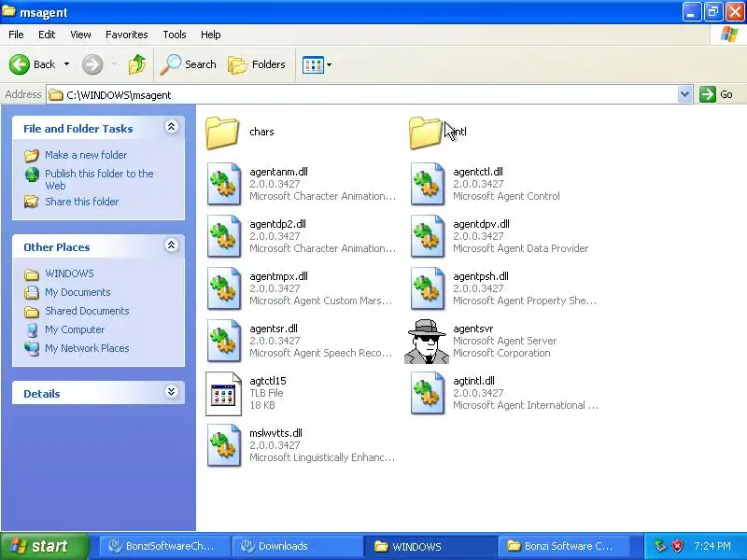The width and height of the screenshot is (747, 560).
Task: Open the Help menu
Action: click(x=211, y=35)
